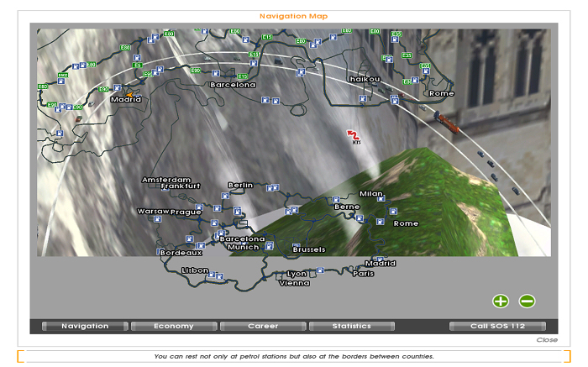Click the Lyon city label
The width and height of the screenshot is (588, 367).
(x=297, y=274)
